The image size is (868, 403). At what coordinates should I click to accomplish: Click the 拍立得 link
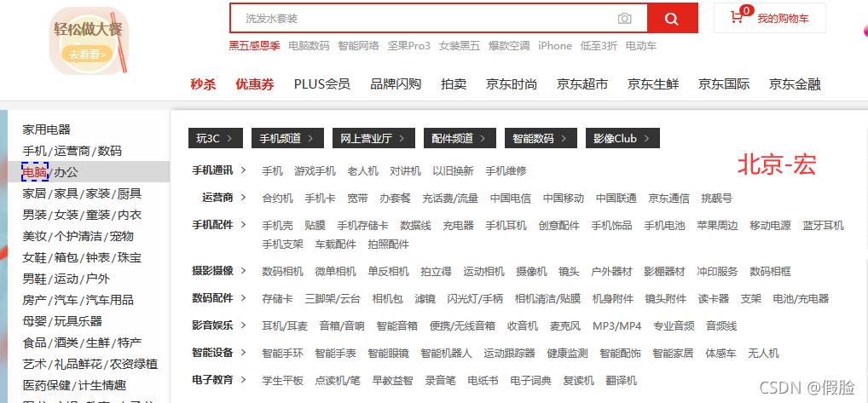[437, 272]
